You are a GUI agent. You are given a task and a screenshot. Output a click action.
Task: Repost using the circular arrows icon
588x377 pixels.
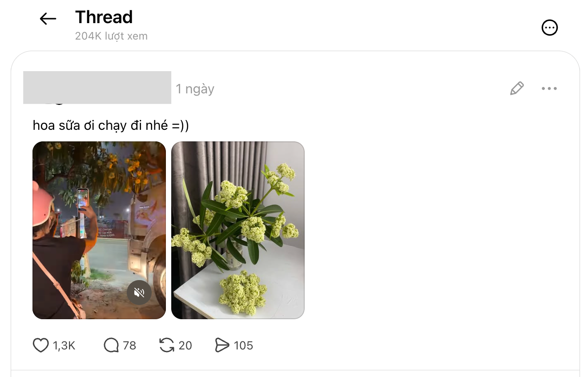(x=167, y=345)
